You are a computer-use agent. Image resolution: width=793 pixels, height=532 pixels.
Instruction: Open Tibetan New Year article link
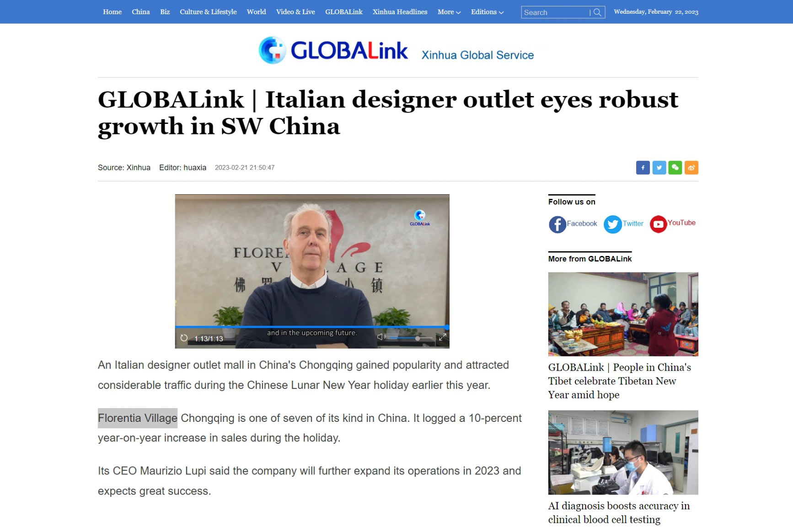pyautogui.click(x=619, y=381)
